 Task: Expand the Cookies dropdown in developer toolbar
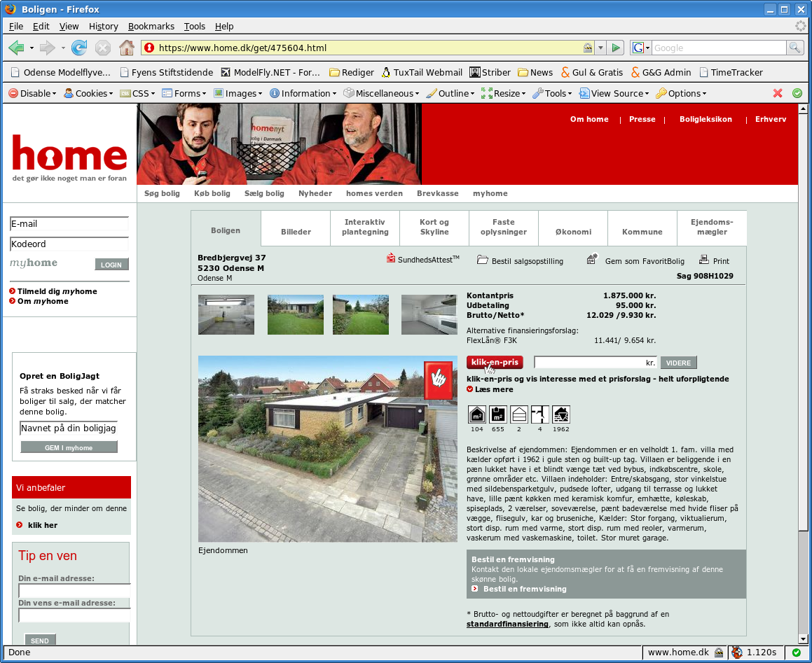click(88, 94)
